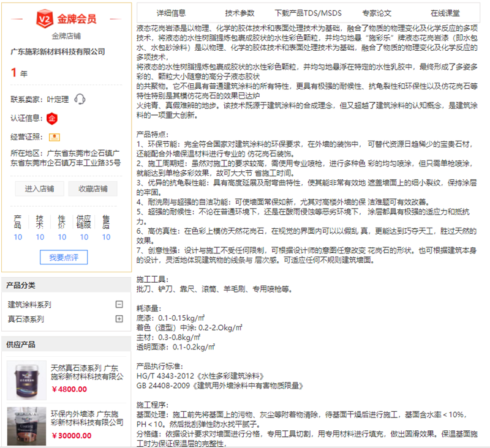Open the business license icon

(x=55, y=137)
